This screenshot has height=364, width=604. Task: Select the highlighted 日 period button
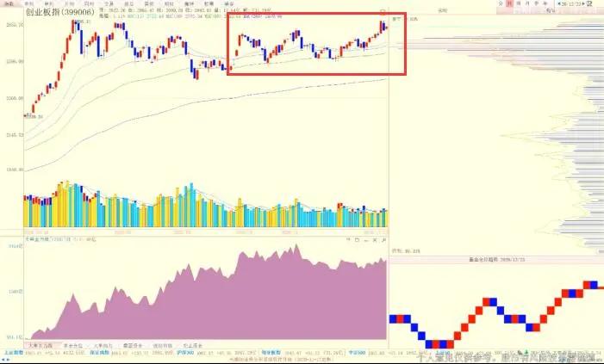click(509, 3)
